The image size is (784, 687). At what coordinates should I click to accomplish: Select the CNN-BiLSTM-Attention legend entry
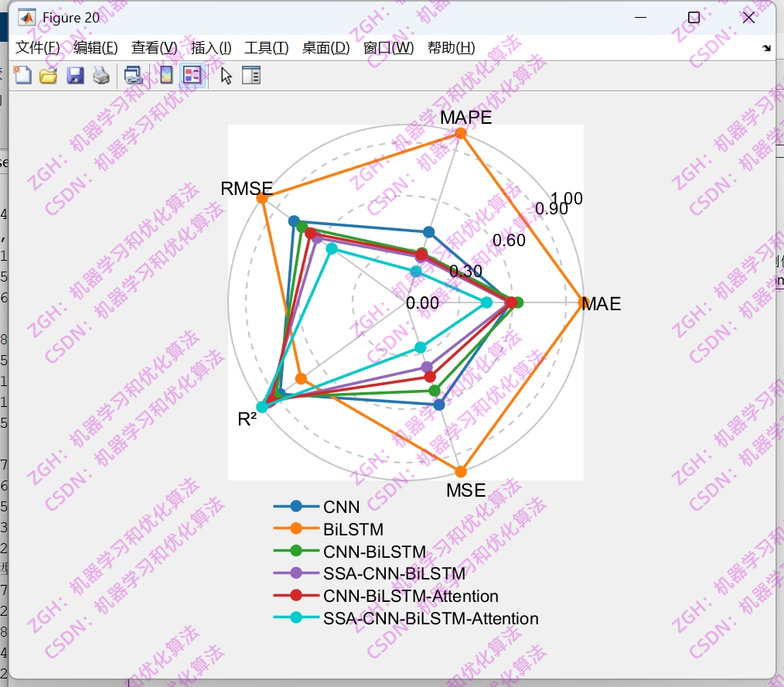click(386, 596)
